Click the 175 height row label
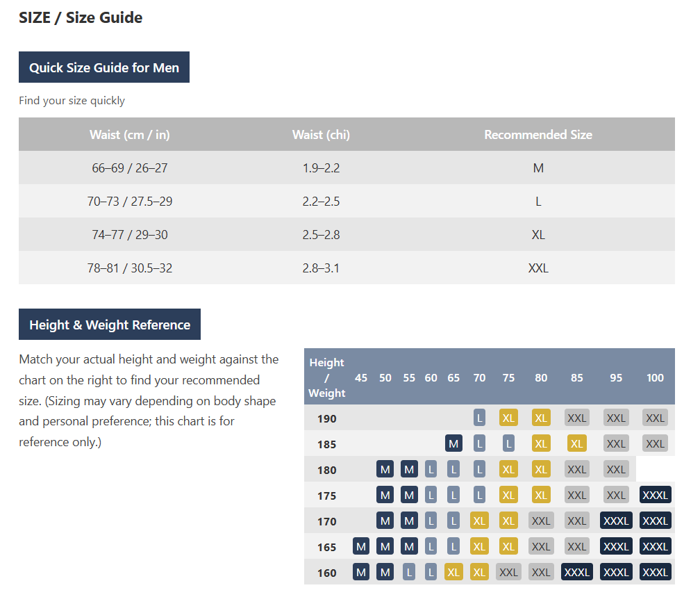This screenshot has height=597, width=700. [327, 496]
